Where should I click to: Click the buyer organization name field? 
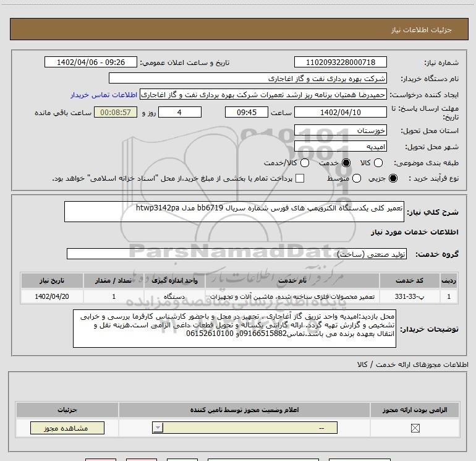(x=248, y=79)
